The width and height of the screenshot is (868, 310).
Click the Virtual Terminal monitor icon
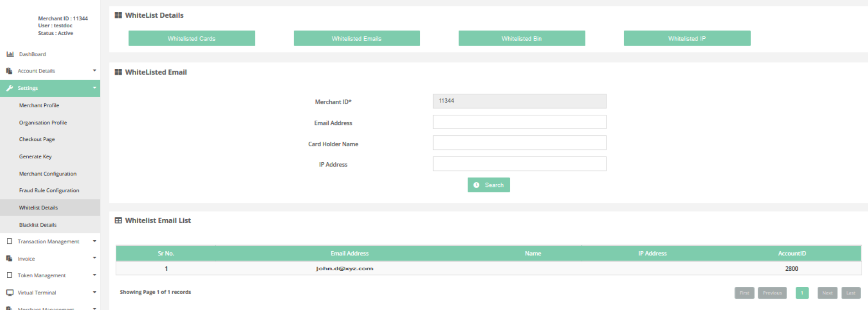(10, 293)
